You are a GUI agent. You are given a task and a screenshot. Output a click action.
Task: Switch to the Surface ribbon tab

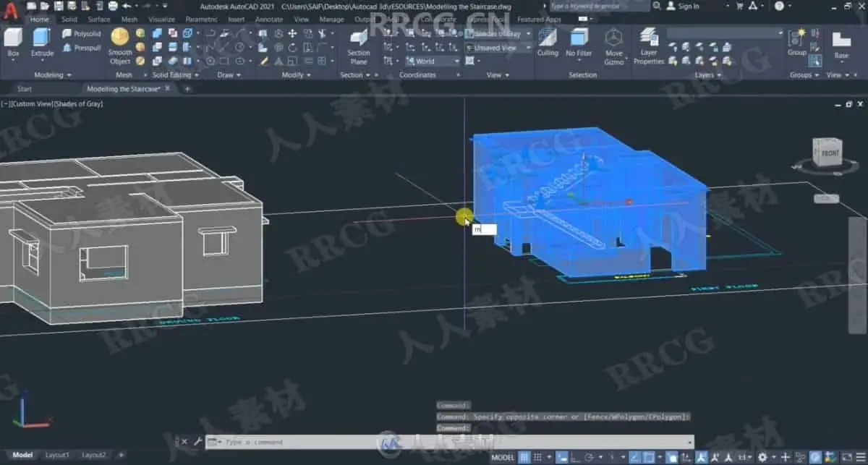tap(99, 20)
